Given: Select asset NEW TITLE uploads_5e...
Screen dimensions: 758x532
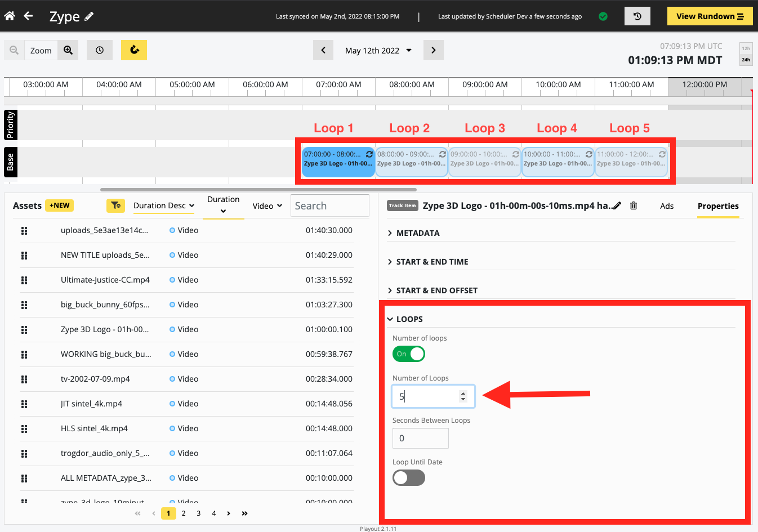Looking at the screenshot, I should pyautogui.click(x=186, y=255).
